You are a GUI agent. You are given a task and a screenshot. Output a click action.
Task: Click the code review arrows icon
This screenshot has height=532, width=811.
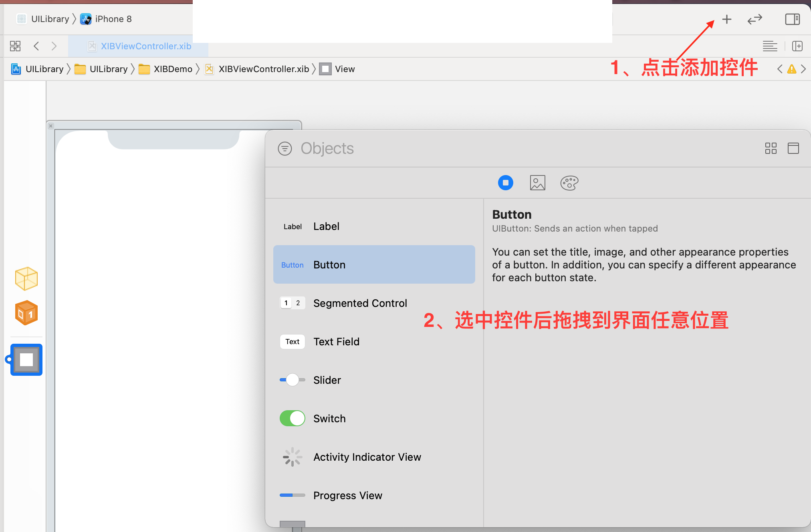(755, 19)
